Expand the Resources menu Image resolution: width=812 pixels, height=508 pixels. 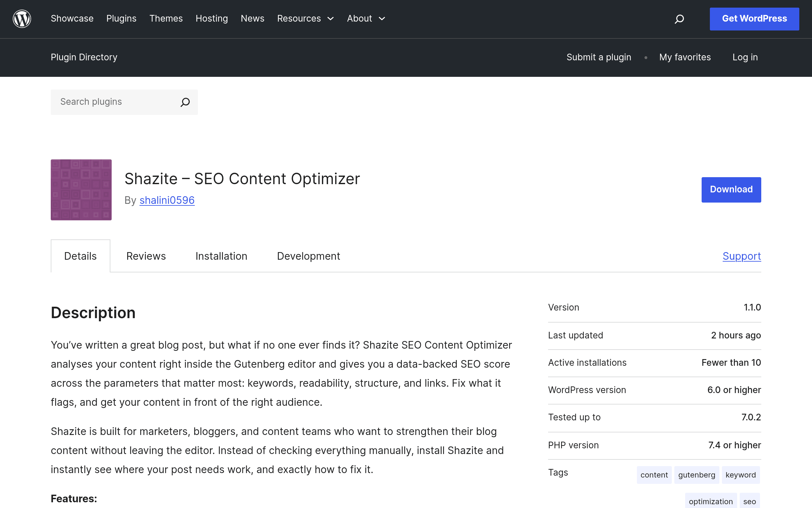click(305, 18)
